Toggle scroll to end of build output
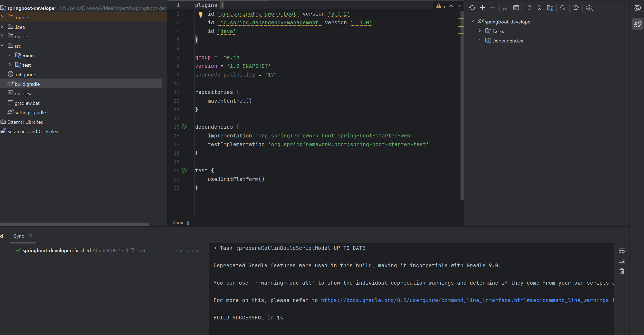The height and width of the screenshot is (335, 644). coord(622,261)
